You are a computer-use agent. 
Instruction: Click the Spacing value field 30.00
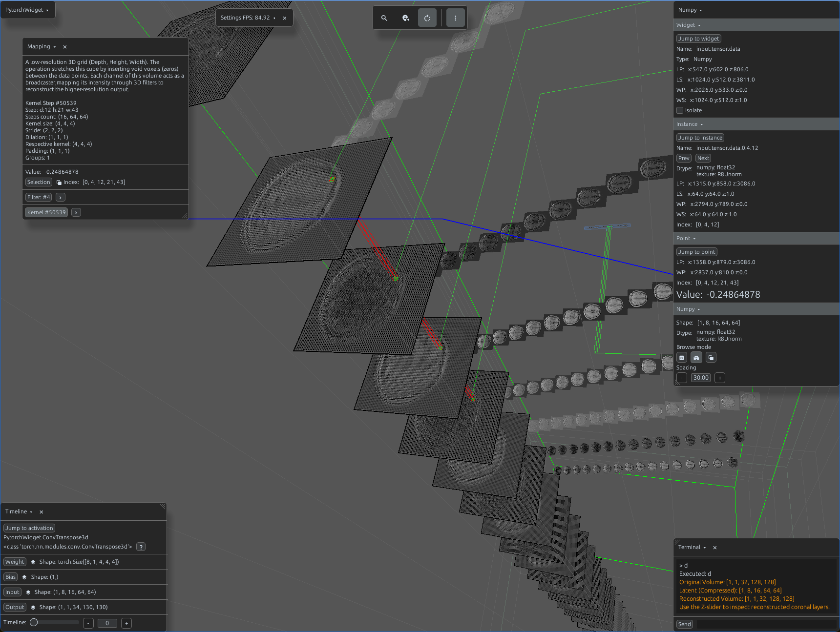[x=701, y=378]
